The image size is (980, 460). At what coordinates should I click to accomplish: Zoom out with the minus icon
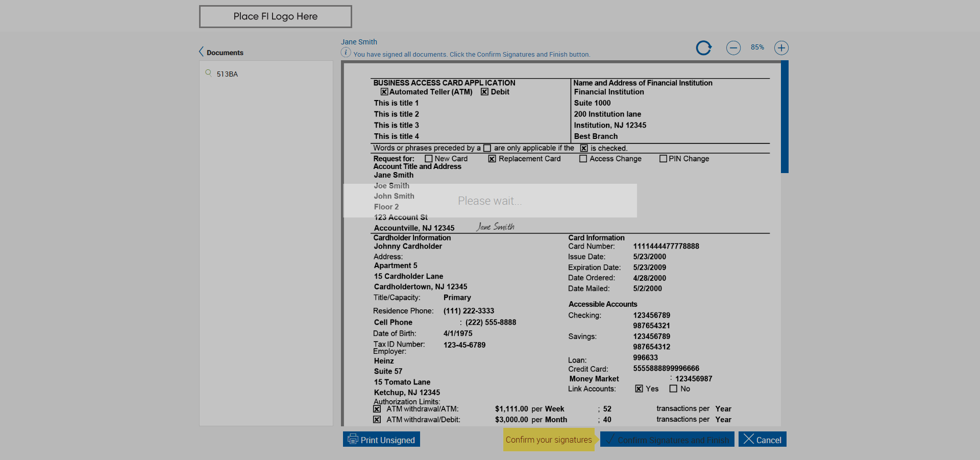(733, 48)
